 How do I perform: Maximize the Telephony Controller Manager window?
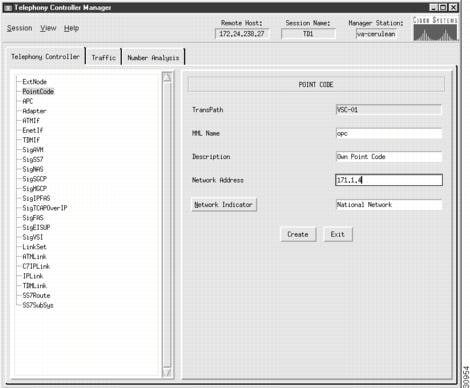[x=443, y=7]
